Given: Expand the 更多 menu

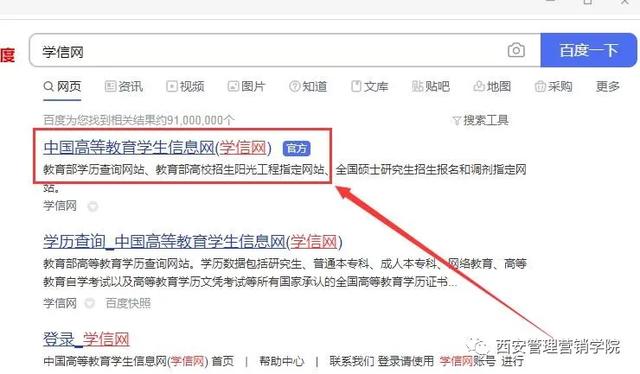Looking at the screenshot, I should [x=608, y=87].
